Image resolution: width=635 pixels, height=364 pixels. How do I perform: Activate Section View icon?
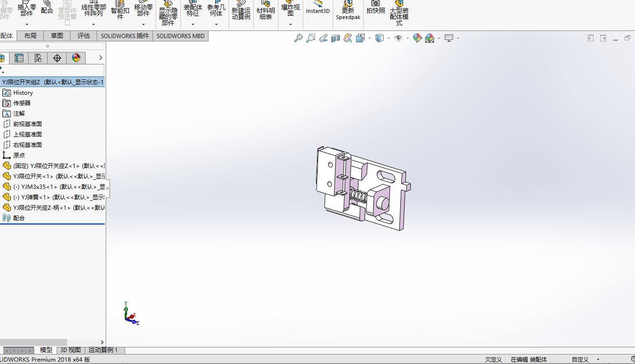pyautogui.click(x=336, y=38)
